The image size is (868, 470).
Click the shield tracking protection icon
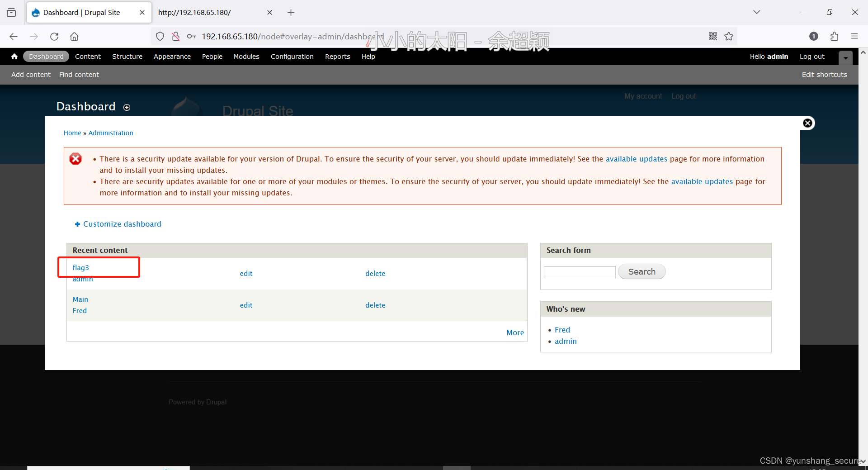point(160,36)
